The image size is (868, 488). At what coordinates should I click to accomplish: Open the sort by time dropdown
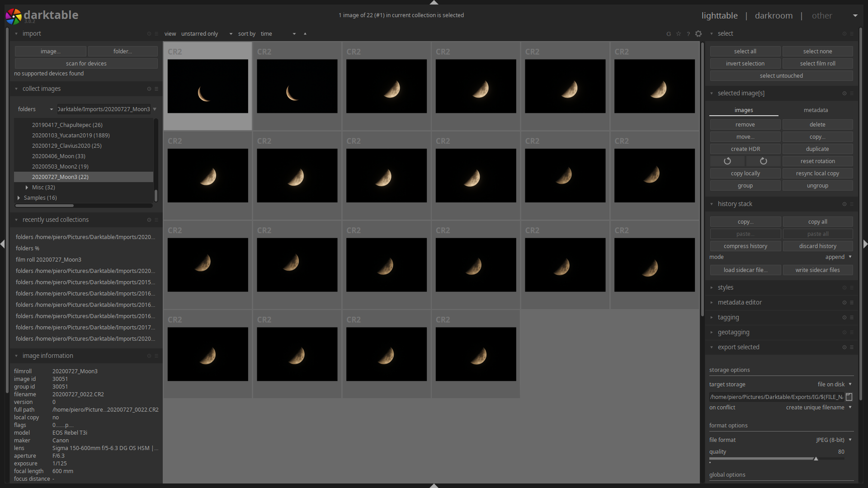pos(277,33)
